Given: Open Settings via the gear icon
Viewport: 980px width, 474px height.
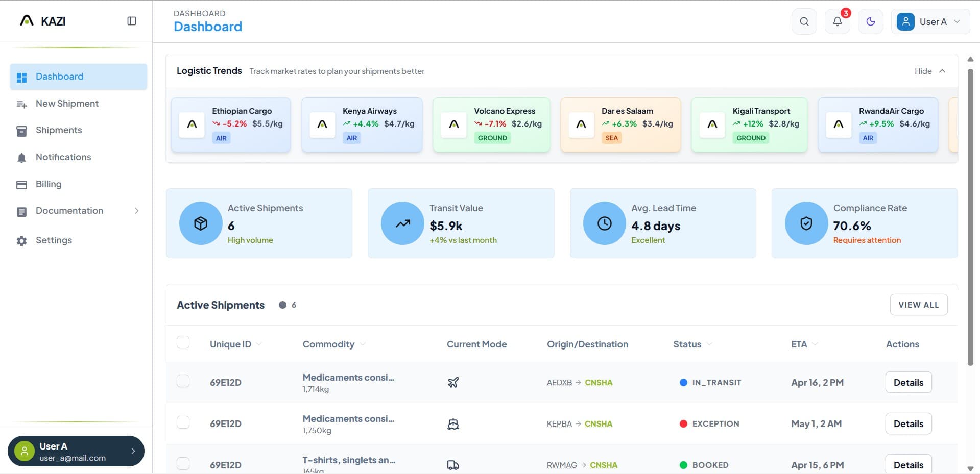Looking at the screenshot, I should tap(21, 240).
